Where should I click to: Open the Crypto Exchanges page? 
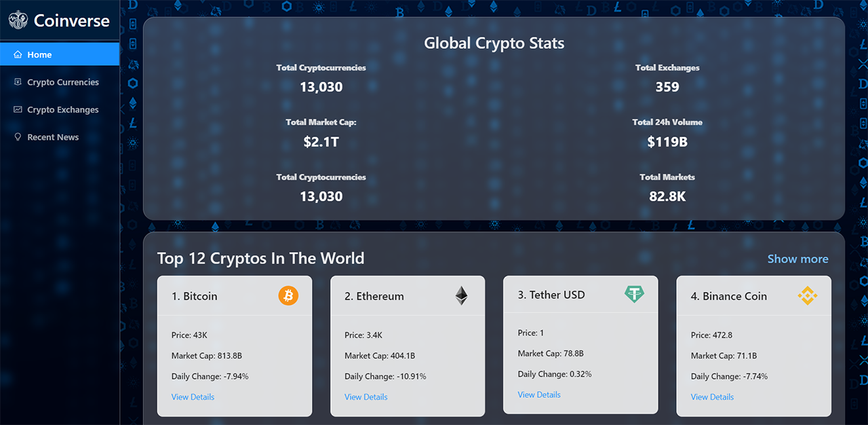tap(62, 109)
